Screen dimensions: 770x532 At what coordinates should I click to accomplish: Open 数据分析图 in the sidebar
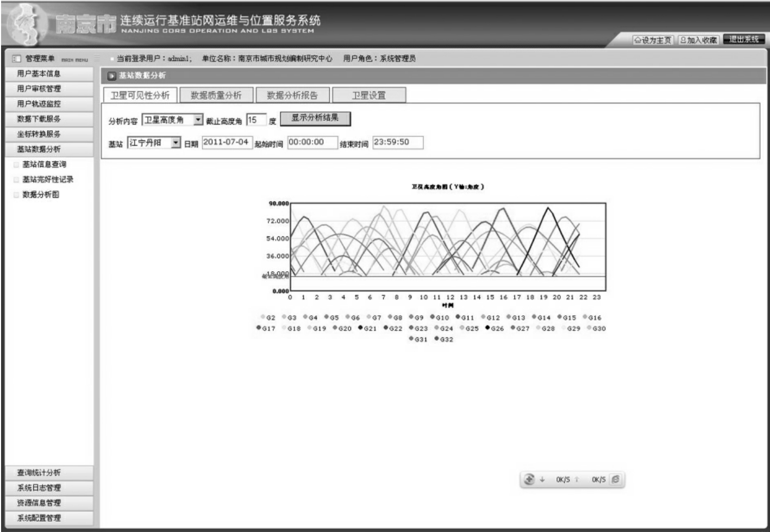(x=41, y=195)
